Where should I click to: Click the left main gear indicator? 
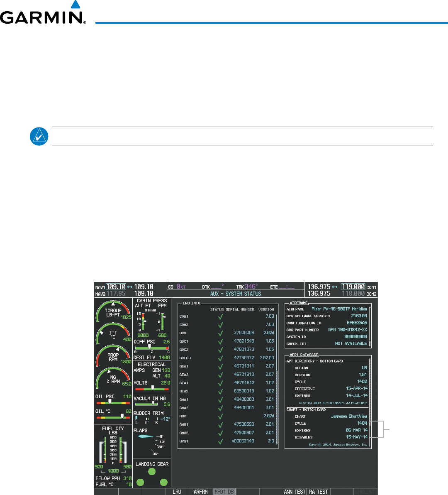140,483
